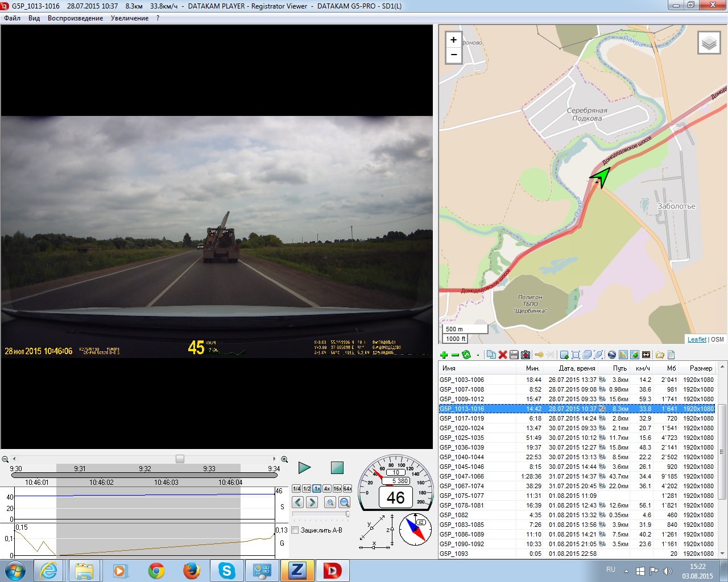Click the Google Earth globe icon
The width and height of the screenshot is (728, 582).
[x=612, y=355]
